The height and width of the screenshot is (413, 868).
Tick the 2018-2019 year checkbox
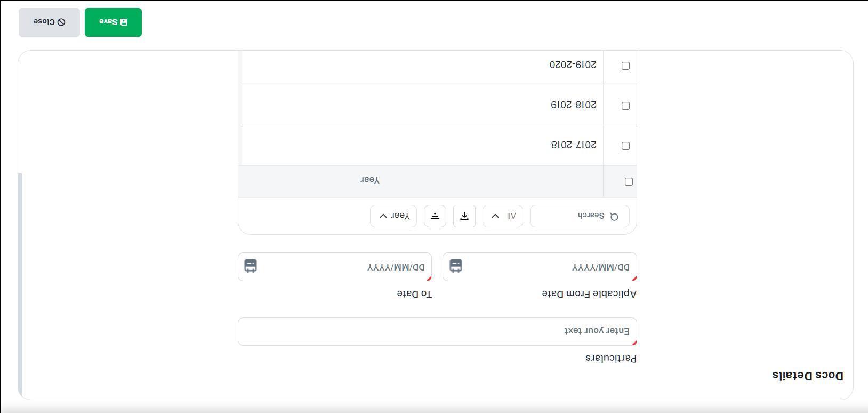point(625,106)
